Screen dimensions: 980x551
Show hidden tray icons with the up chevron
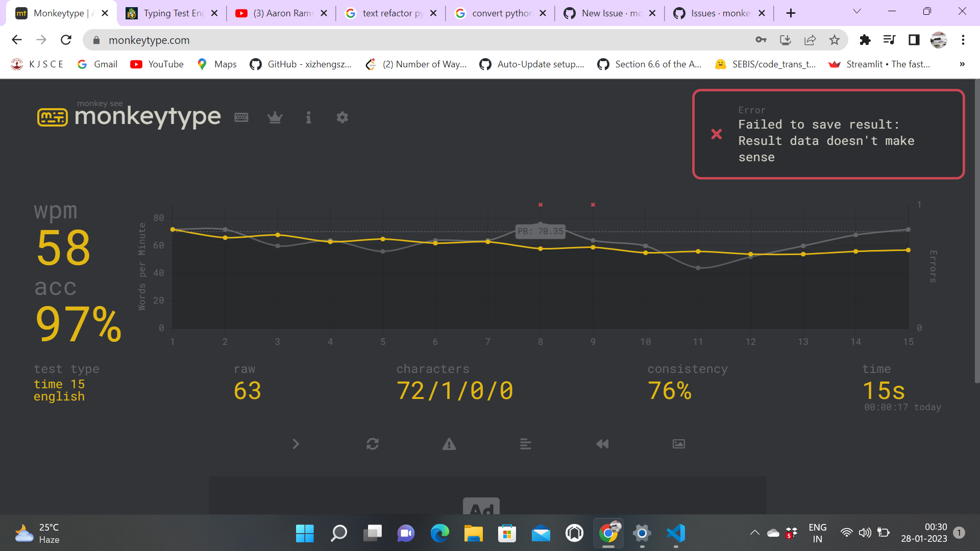click(x=755, y=533)
